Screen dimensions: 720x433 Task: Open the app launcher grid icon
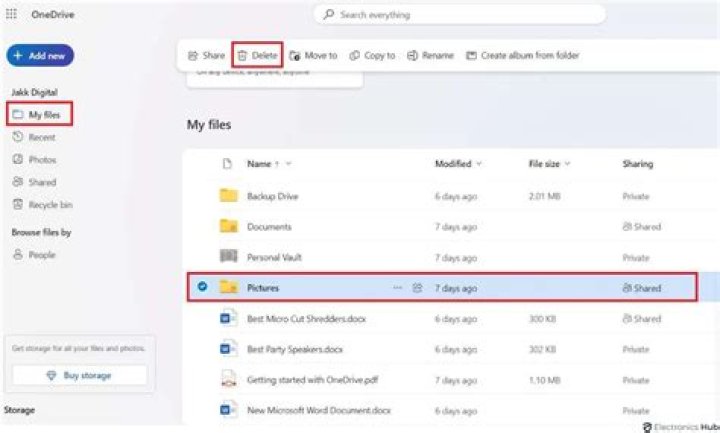[x=12, y=15]
